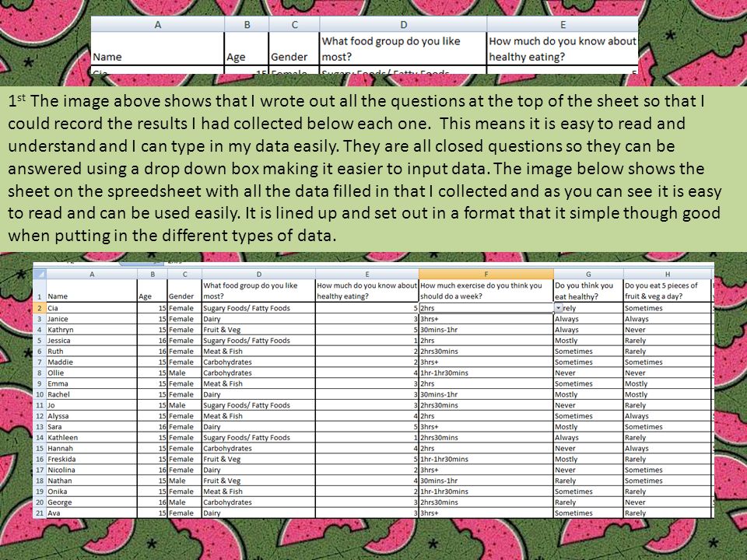Click Ruth's 'Meat & Fish' cell
Screen dimensions: 747x560
click(258, 352)
